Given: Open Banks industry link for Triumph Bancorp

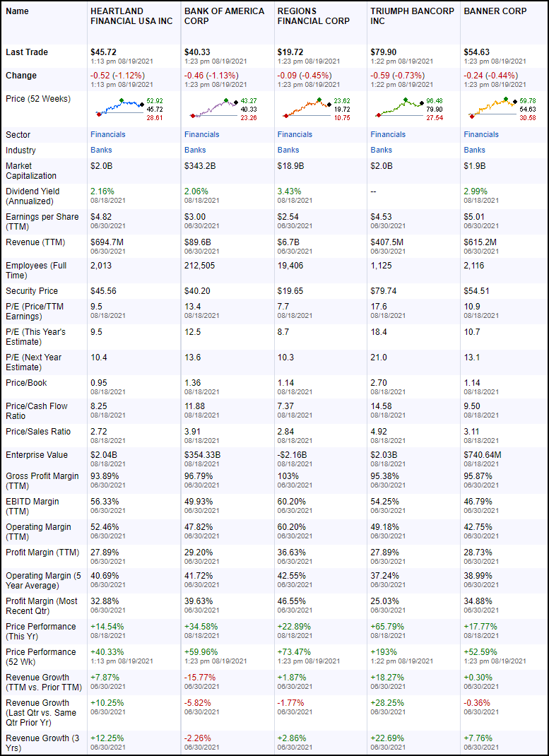Looking at the screenshot, I should [x=382, y=150].
